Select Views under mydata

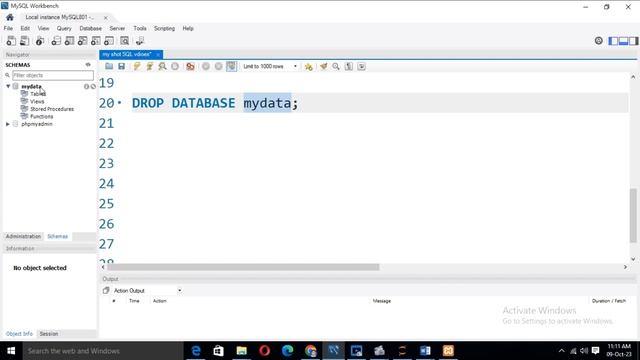pyautogui.click(x=37, y=101)
